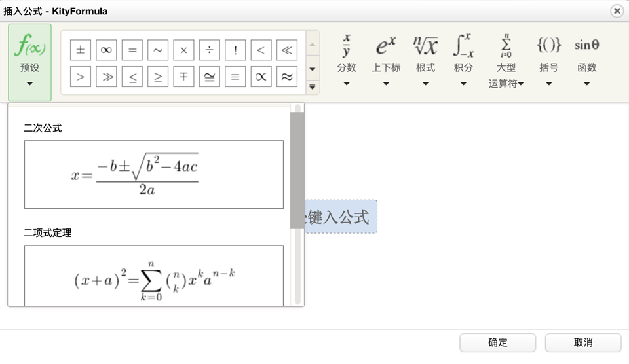Click the division sign symbol

[x=209, y=50]
